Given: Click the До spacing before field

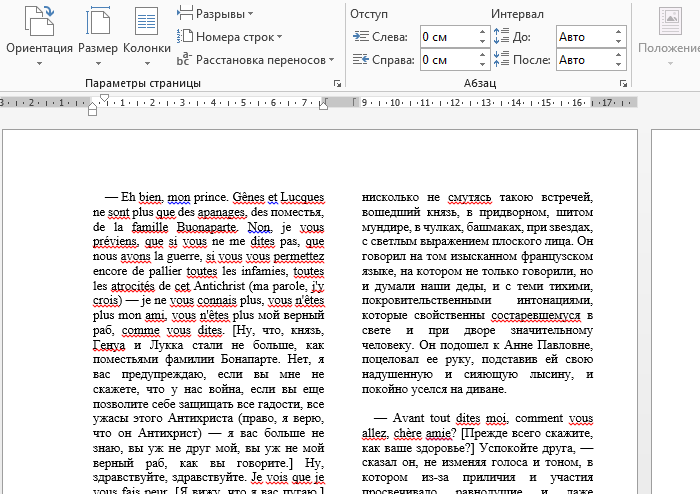Looking at the screenshot, I should [x=585, y=37].
